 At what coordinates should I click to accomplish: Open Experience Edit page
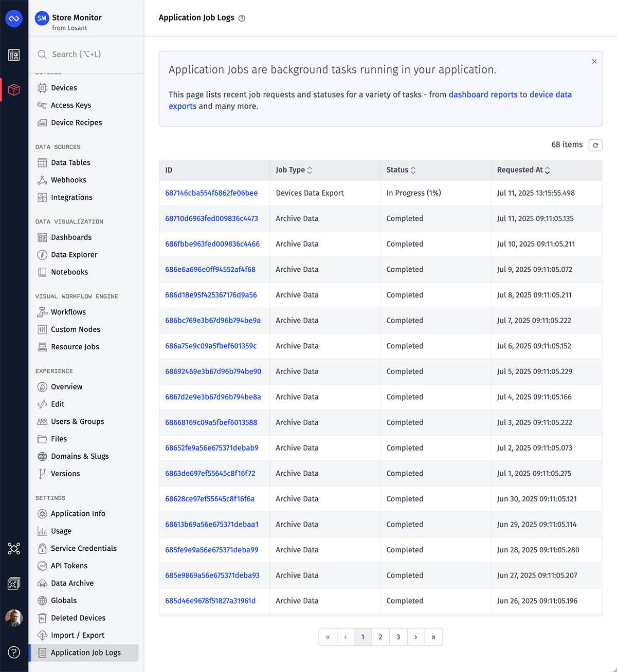tap(58, 404)
